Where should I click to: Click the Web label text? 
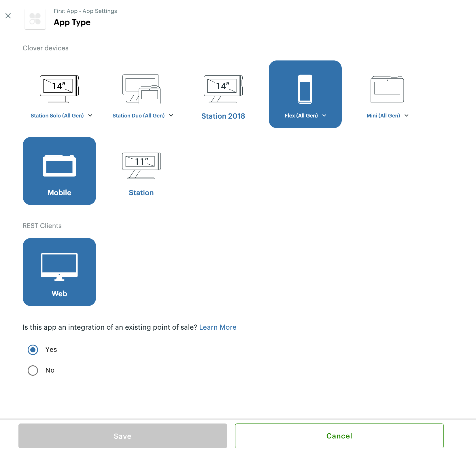(x=59, y=294)
